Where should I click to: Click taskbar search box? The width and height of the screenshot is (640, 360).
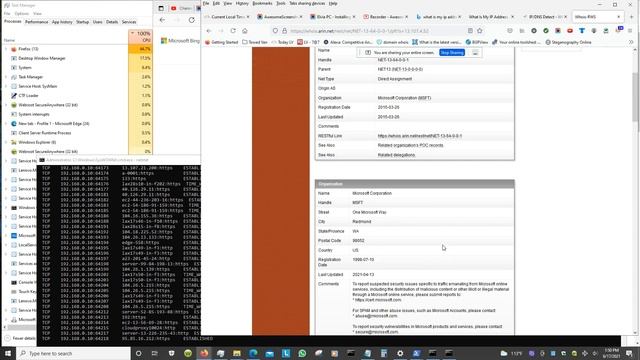(x=73, y=353)
